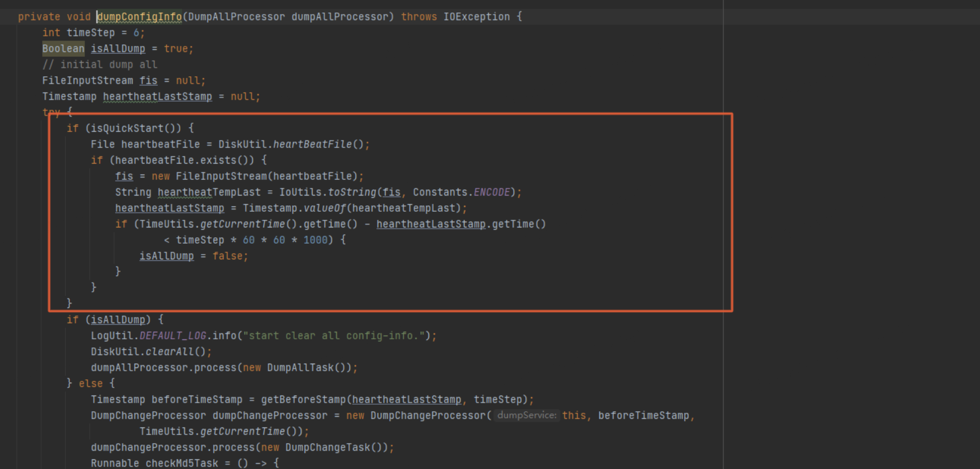Click FileInputStream in the 'fis = null' declaration

coord(88,81)
